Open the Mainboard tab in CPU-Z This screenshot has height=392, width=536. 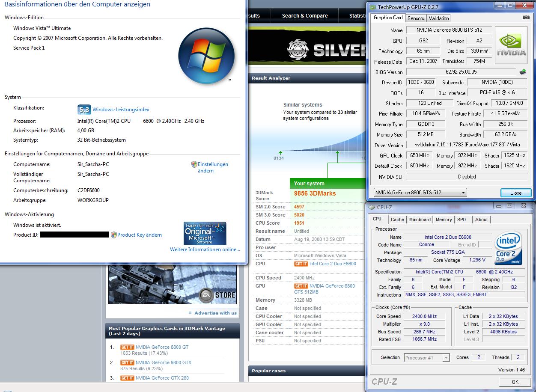(420, 220)
